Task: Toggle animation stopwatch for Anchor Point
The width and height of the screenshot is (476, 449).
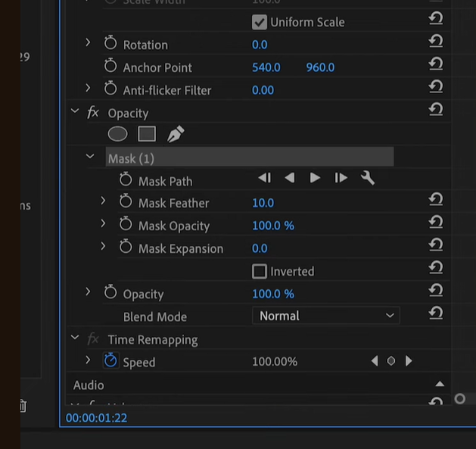Action: tap(110, 65)
